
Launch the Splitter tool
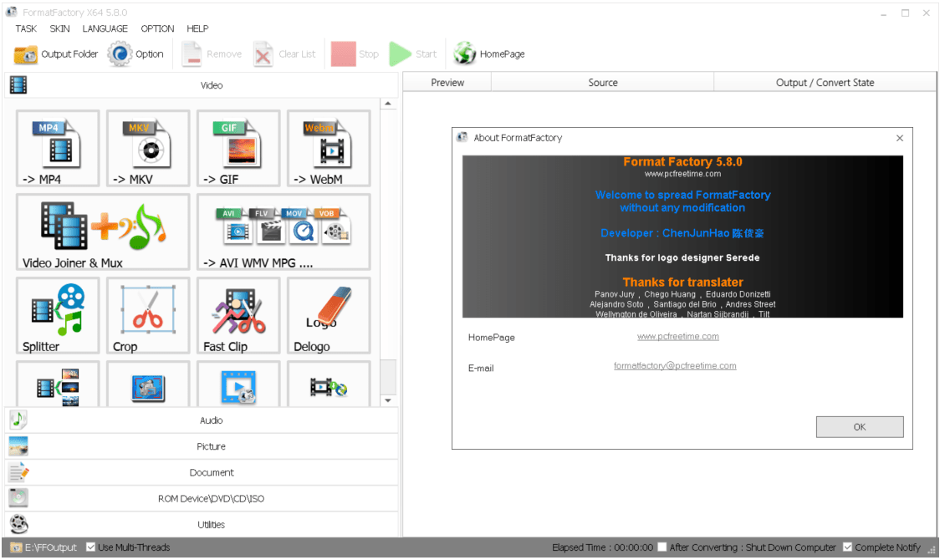(58, 315)
